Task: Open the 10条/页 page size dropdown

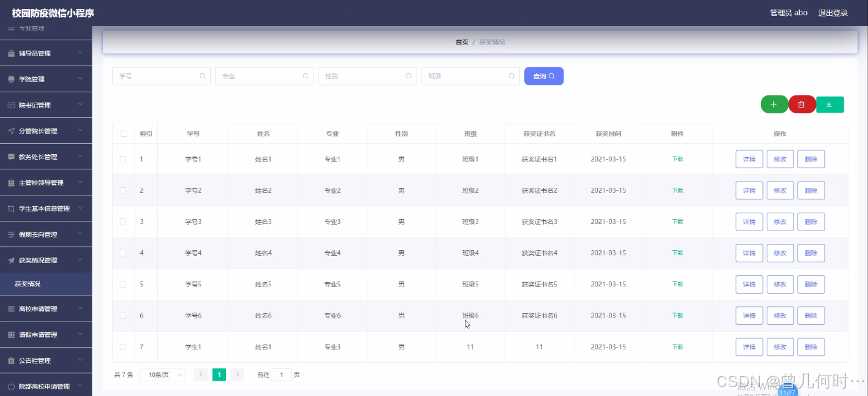Action: click(162, 375)
